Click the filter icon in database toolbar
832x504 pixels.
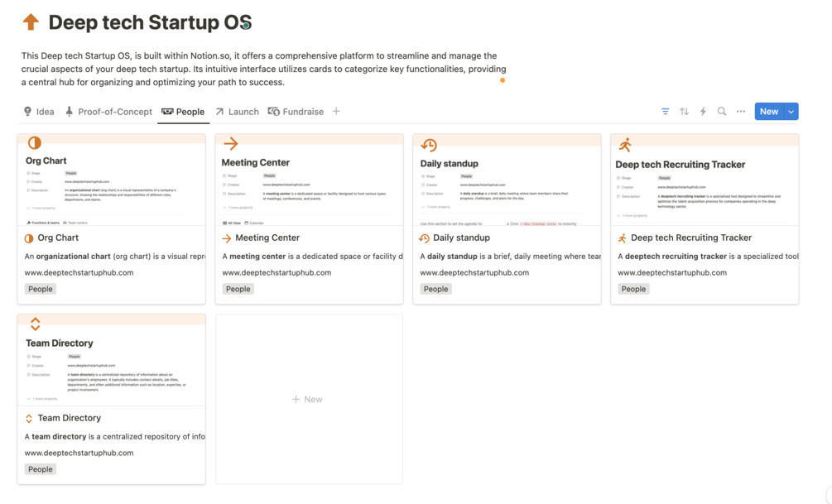click(665, 112)
